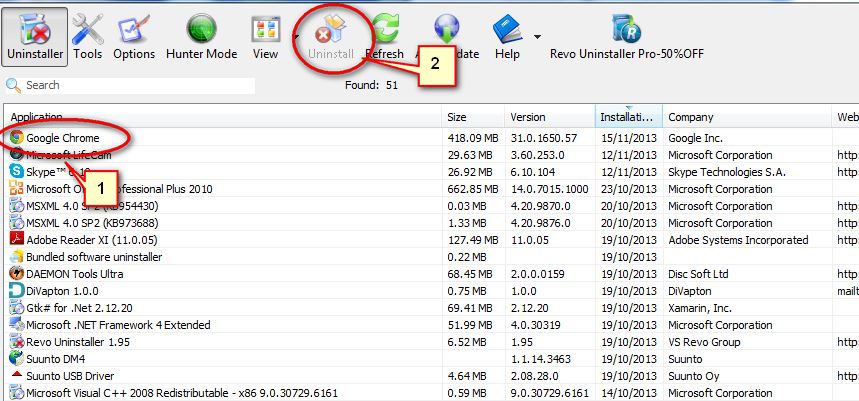This screenshot has width=859, height=401.
Task: Open the Tools toolbar icon
Action: 88,36
